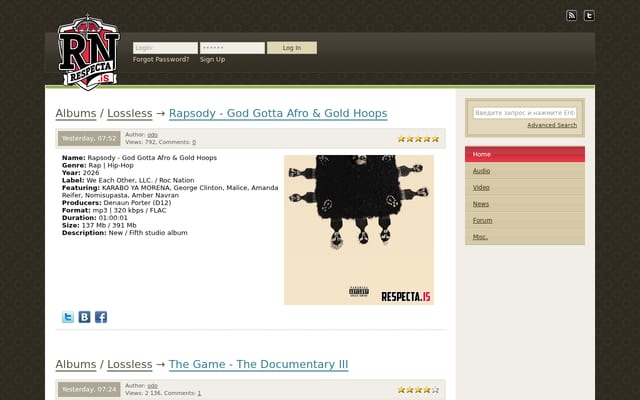Click 'We Each Other, LLC. / Roc Nation' label text
640x400 pixels.
140,180
